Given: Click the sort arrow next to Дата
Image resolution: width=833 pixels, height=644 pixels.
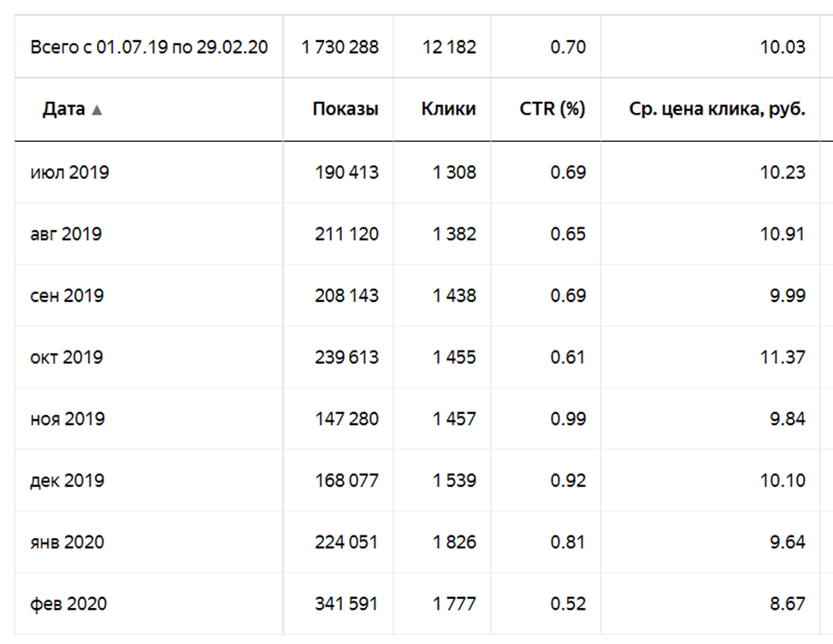Looking at the screenshot, I should pyautogui.click(x=97, y=110).
